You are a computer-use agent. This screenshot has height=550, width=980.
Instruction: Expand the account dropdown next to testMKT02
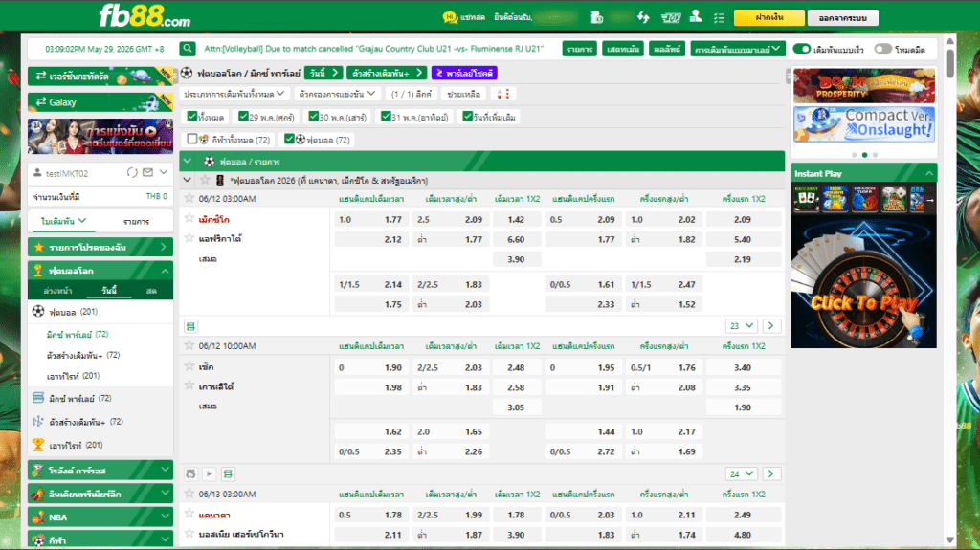pyautogui.click(x=164, y=172)
